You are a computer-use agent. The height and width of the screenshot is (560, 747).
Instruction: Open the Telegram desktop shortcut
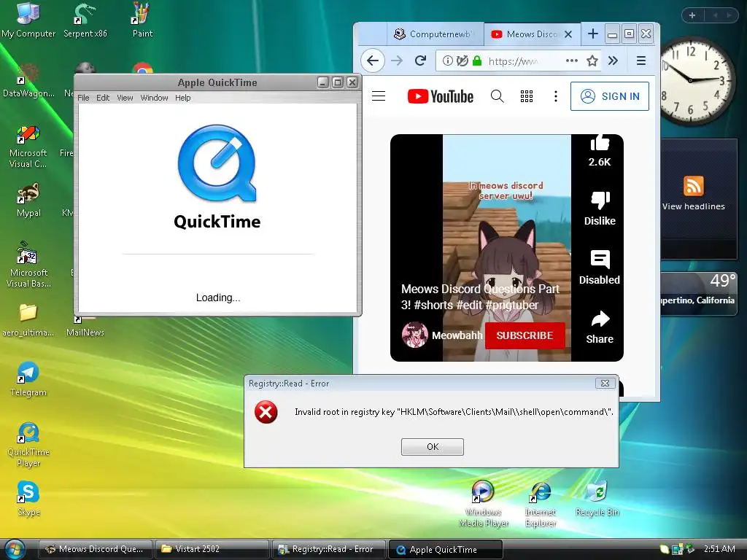tap(28, 379)
